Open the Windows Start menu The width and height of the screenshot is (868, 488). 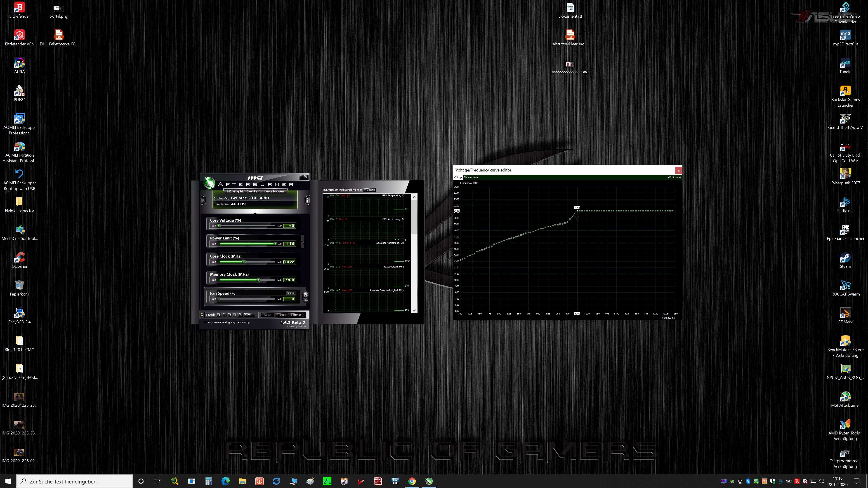click(x=8, y=481)
